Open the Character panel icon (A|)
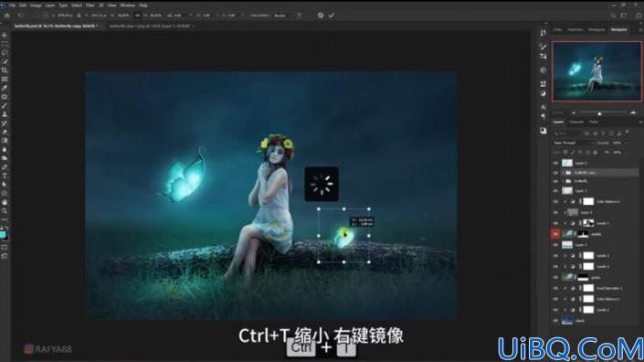Image resolution: width=644 pixels, height=362 pixels. (x=544, y=107)
